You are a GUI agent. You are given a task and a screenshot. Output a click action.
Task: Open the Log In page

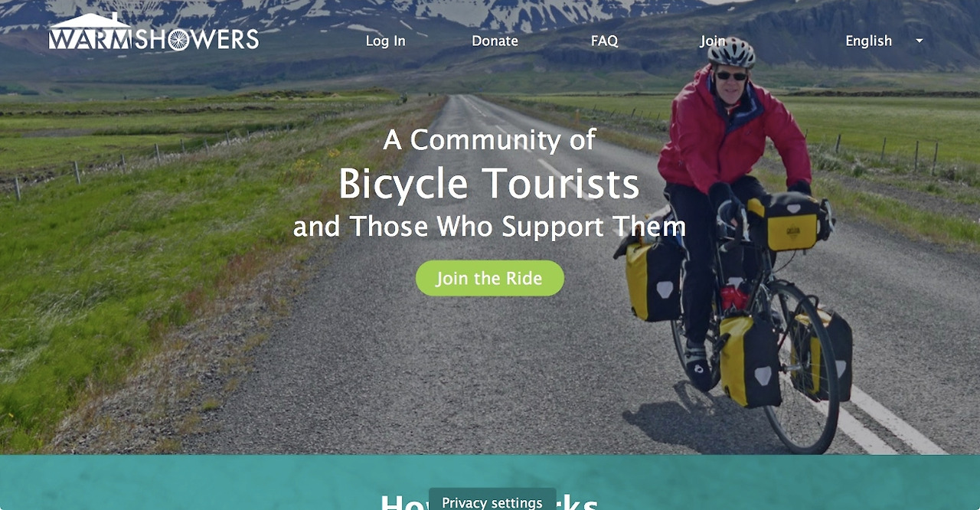pyautogui.click(x=385, y=41)
